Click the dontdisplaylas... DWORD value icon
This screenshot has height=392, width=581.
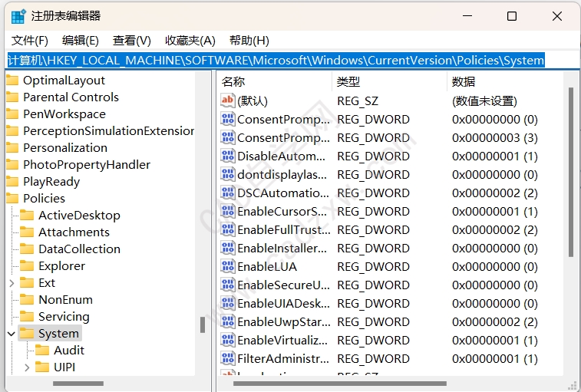227,174
